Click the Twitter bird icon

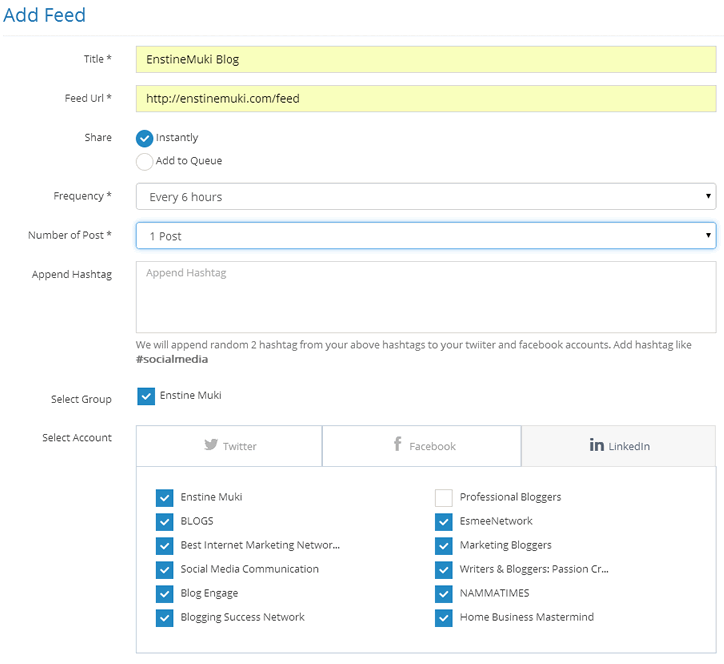211,445
